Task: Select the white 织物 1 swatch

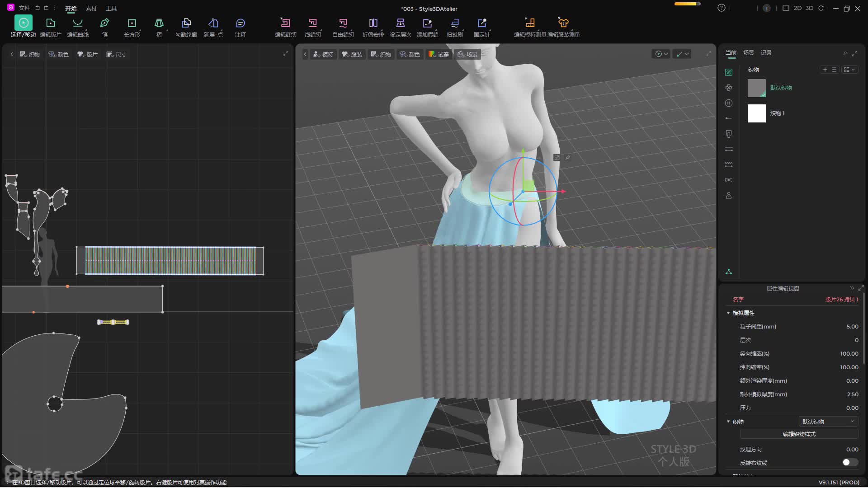Action: [756, 113]
